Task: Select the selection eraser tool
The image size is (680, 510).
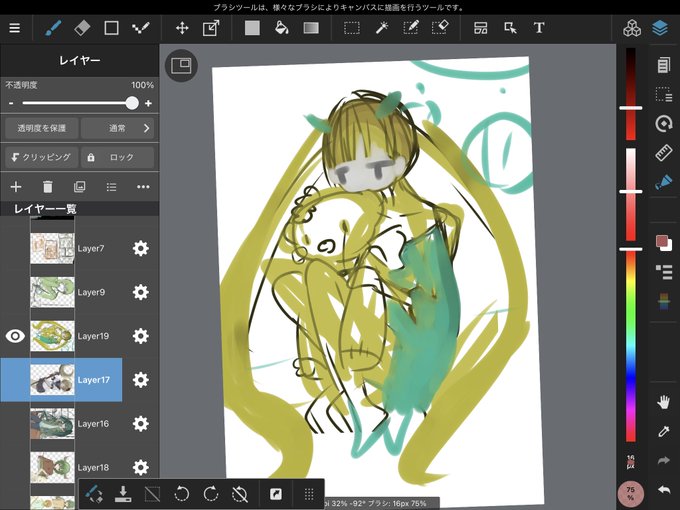Action: pos(440,28)
